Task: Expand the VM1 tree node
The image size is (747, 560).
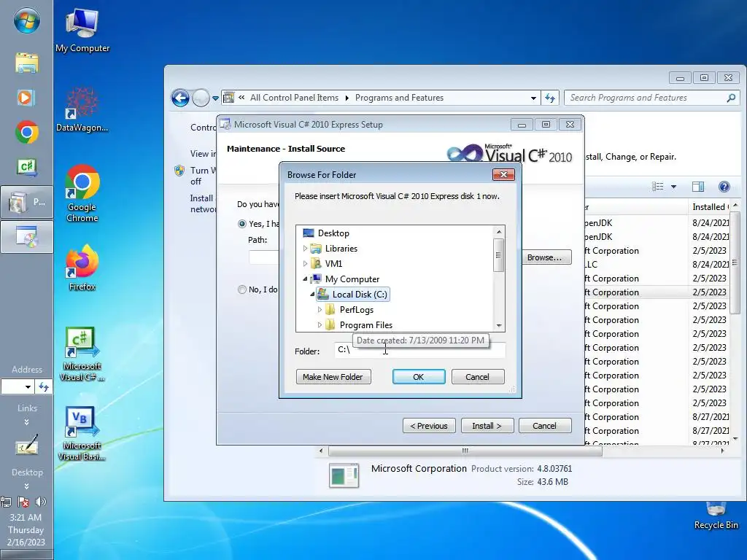Action: click(x=306, y=263)
